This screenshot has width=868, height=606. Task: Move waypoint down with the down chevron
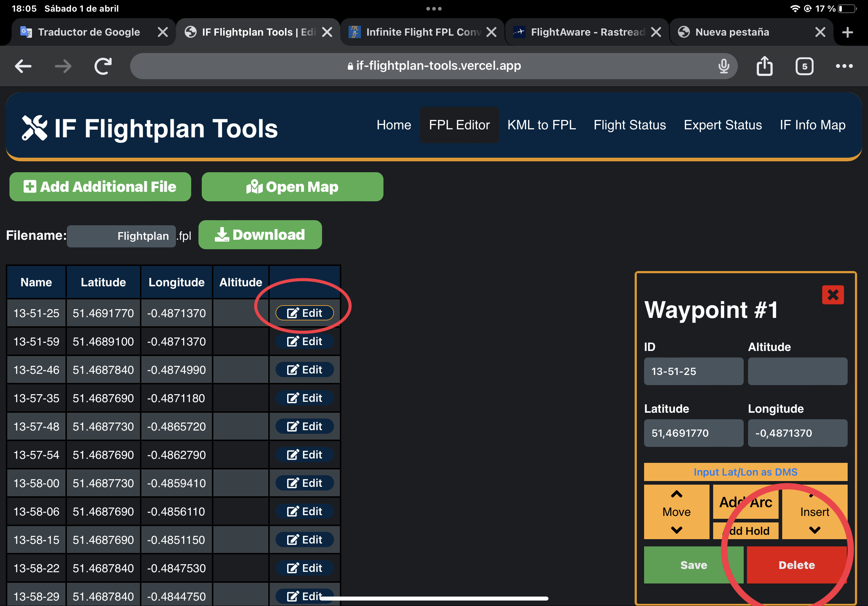pyautogui.click(x=676, y=530)
